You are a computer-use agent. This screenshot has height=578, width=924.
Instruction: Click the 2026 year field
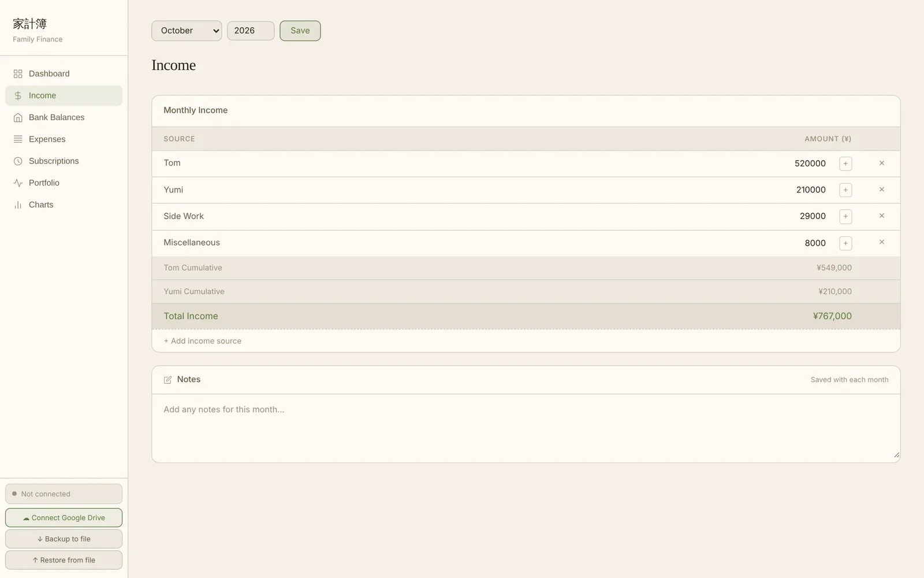pyautogui.click(x=251, y=31)
